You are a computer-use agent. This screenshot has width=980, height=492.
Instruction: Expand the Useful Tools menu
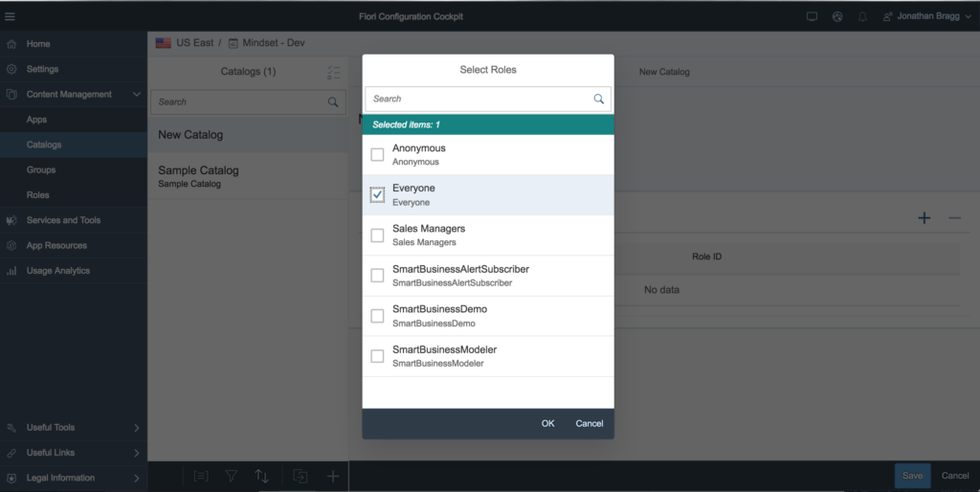[x=74, y=428]
